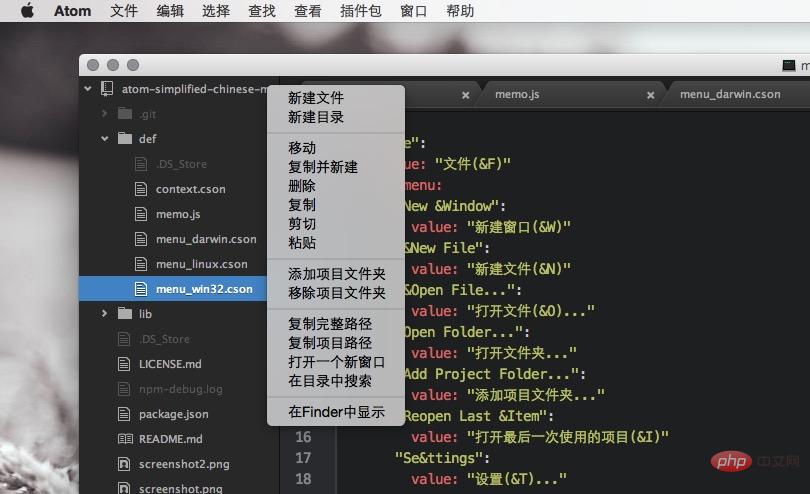The image size is (810, 494).
Task: Open the Atom application menu
Action: click(72, 11)
